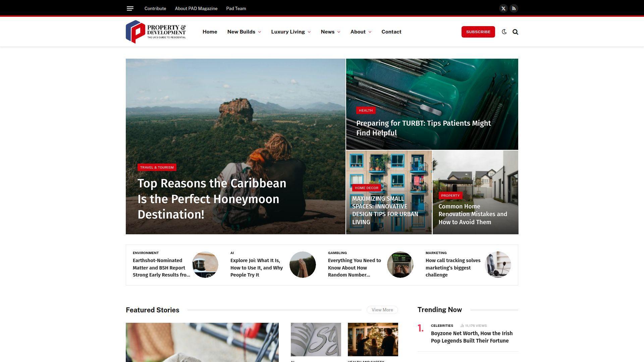Open the X (Twitter) social icon
This screenshot has height=362, width=644.
coord(503,8)
